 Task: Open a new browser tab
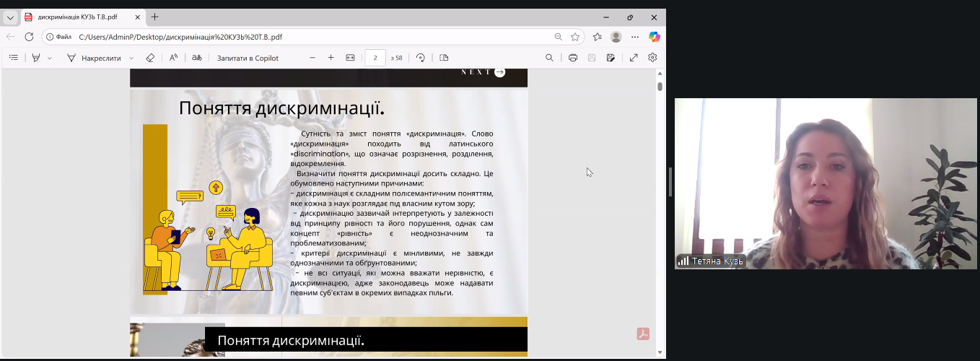154,17
